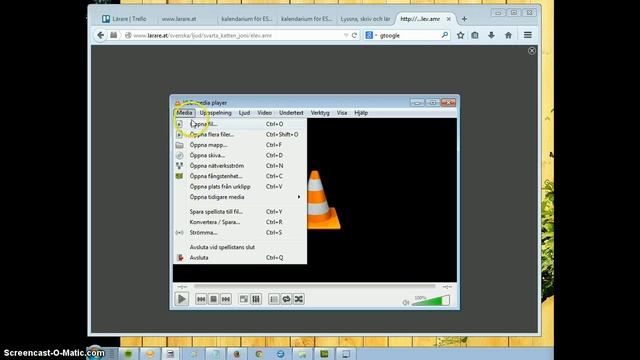Choose Öppna flera filer... entry
The width and height of the screenshot is (640, 360).
click(240, 134)
